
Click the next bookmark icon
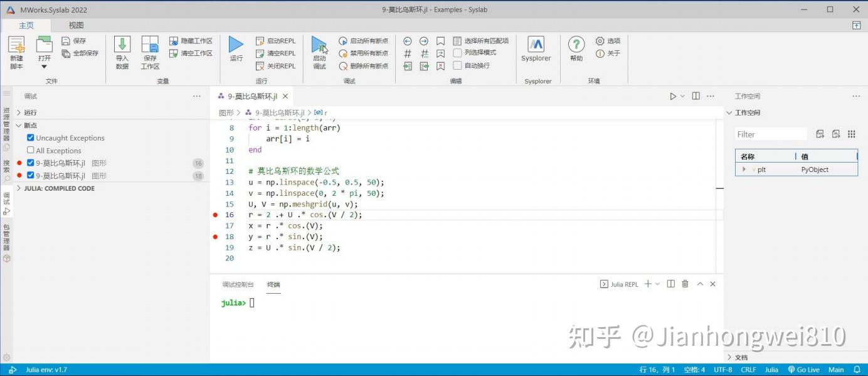pos(441,53)
